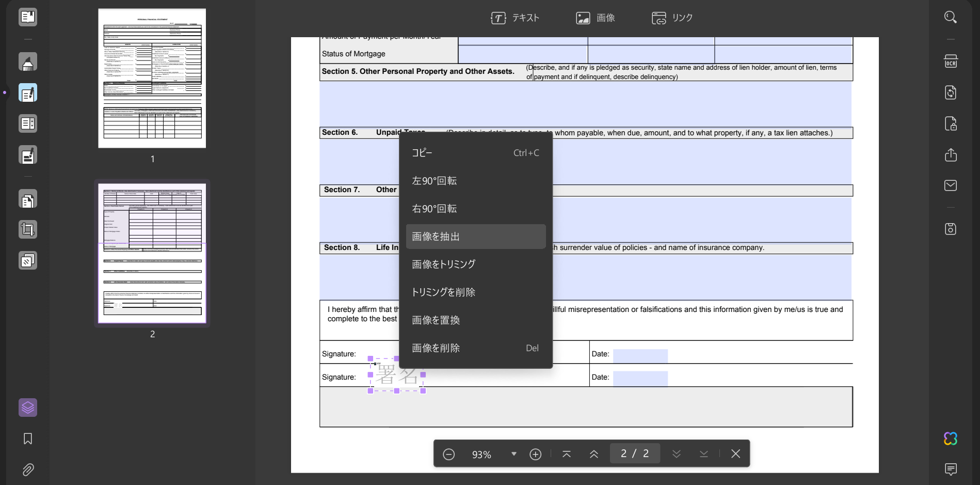Viewport: 980px width, 485px height.
Task: Zoom in with the plus button
Action: coord(536,454)
